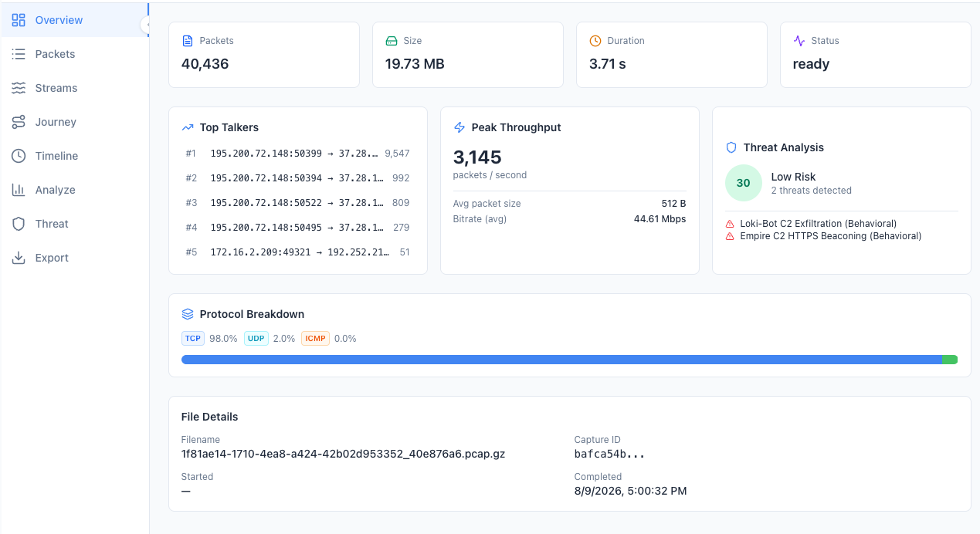The height and width of the screenshot is (534, 980).
Task: Click warning icon beside Empire C2 HTTPS Beaconing
Action: tap(730, 236)
